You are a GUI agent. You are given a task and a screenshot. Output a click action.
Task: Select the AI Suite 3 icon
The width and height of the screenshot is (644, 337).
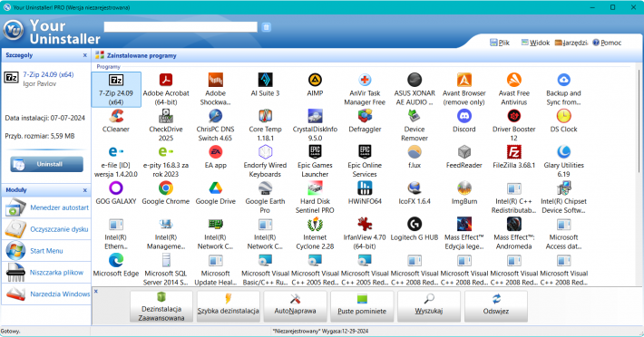(x=266, y=80)
